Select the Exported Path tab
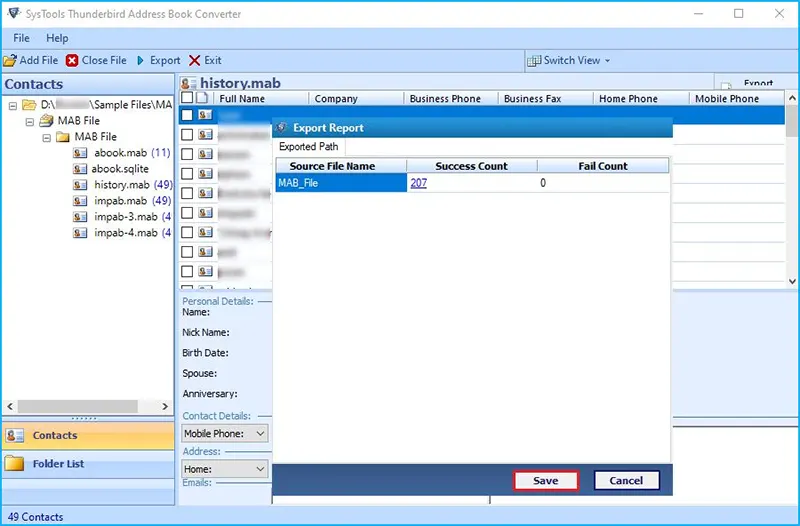The height and width of the screenshot is (526, 800). pos(309,147)
